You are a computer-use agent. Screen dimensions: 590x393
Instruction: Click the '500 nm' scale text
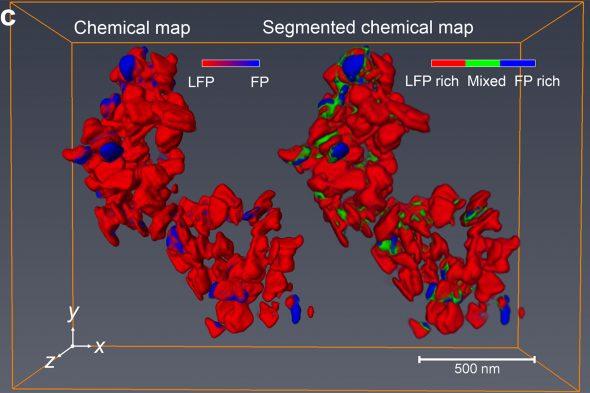pos(477,369)
